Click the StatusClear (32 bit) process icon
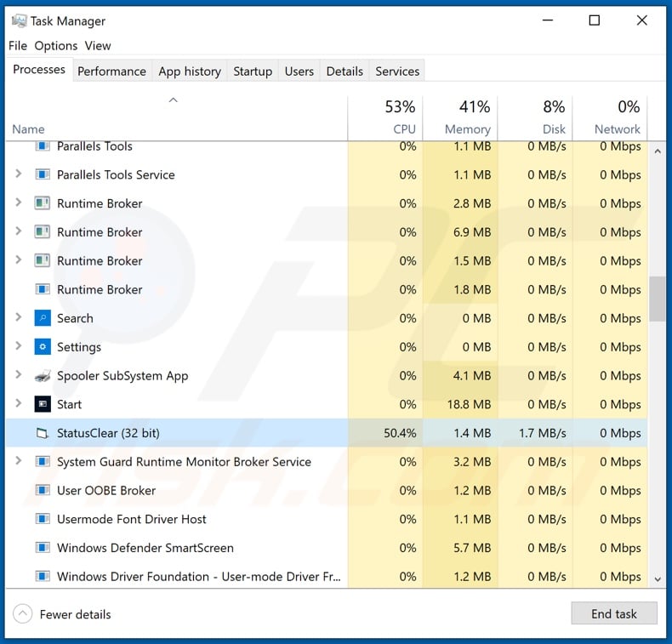The height and width of the screenshot is (644, 672). (x=42, y=433)
